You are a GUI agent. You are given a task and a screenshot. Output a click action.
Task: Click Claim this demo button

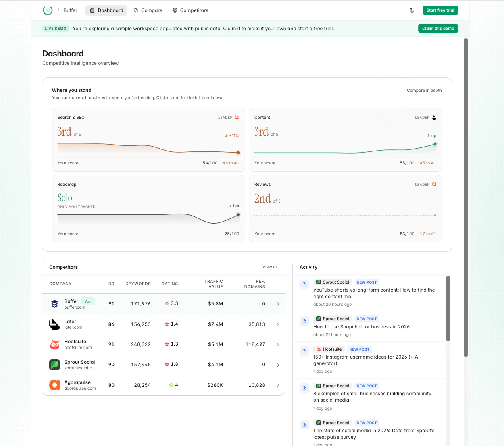point(438,29)
